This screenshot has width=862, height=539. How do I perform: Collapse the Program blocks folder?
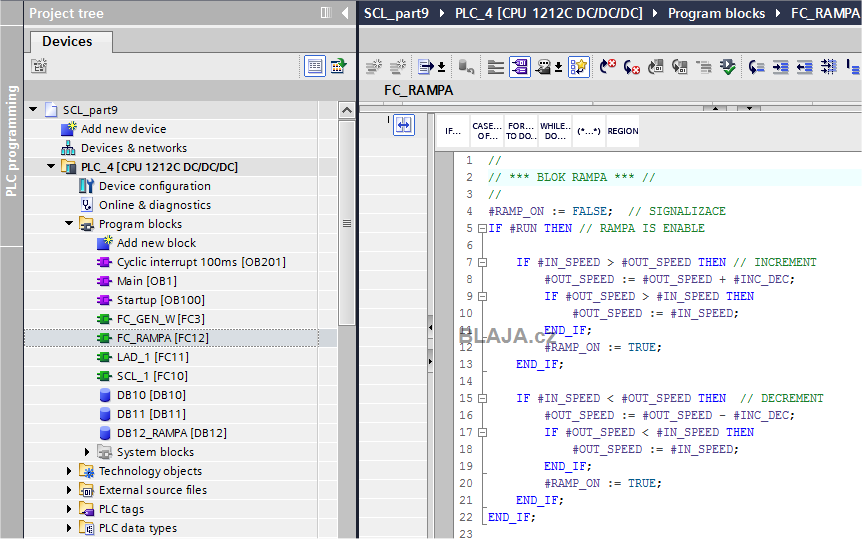coord(70,224)
